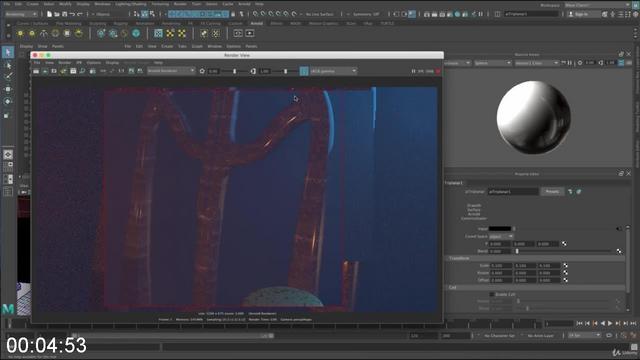The height and width of the screenshot is (360, 640).
Task: Select the Paint Selection tool in toolbox
Action: (x=8, y=77)
